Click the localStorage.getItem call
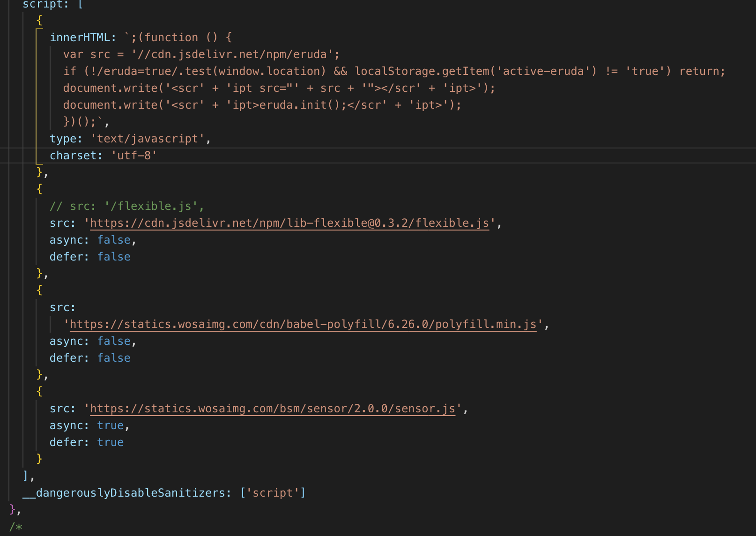Screen dimensions: 756x536 click(x=422, y=71)
